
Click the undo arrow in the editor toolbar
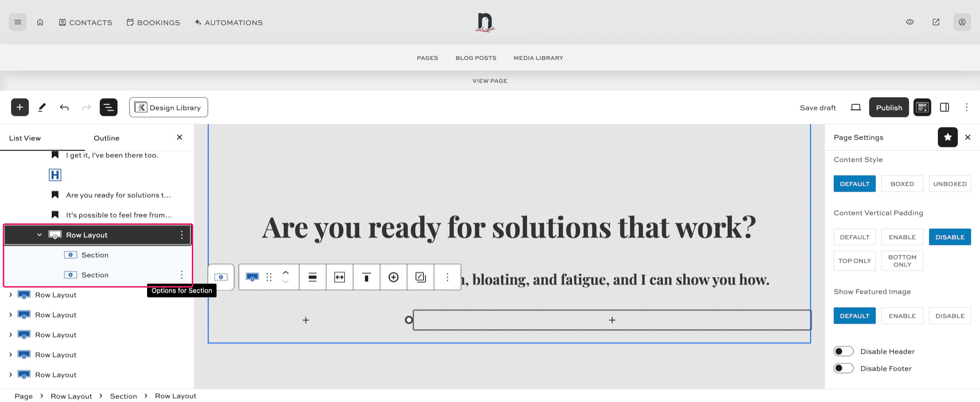coord(64,107)
